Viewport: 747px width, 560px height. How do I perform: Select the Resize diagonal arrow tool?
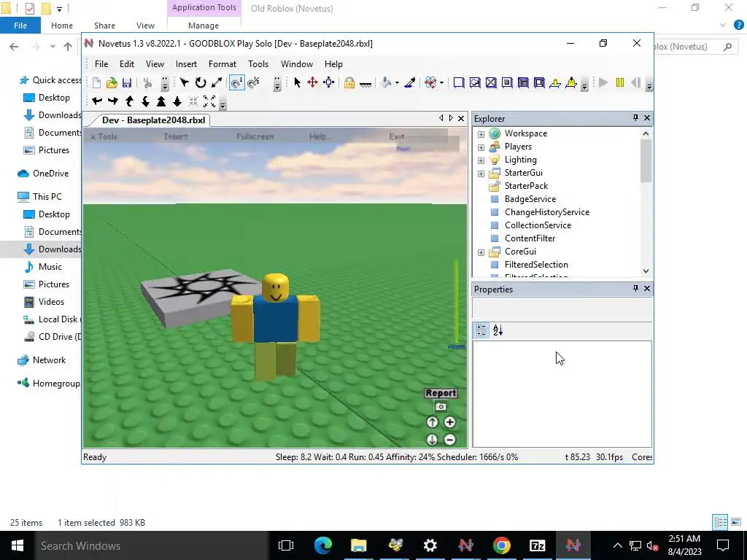pyautogui.click(x=216, y=83)
